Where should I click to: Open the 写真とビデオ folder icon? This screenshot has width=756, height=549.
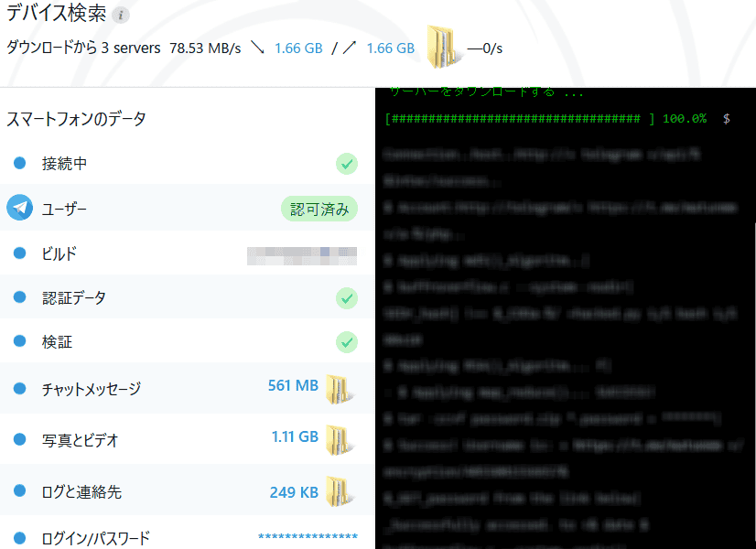pos(340,439)
